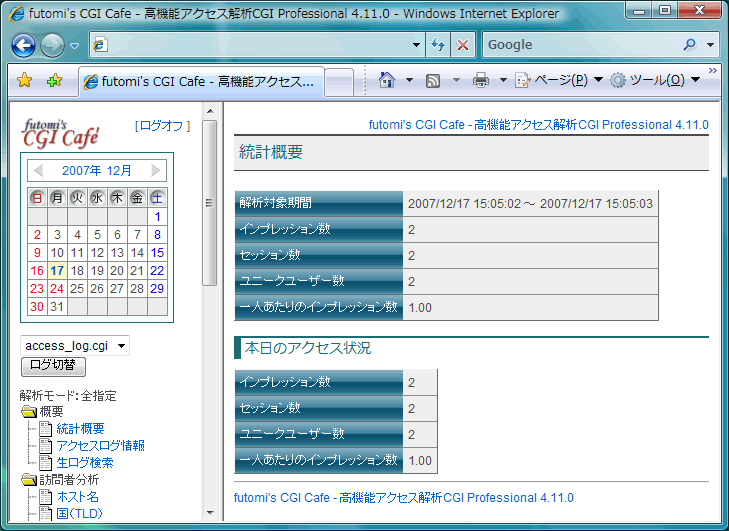729x531 pixels.
Task: Expand the address bar history dropdown
Action: [417, 45]
